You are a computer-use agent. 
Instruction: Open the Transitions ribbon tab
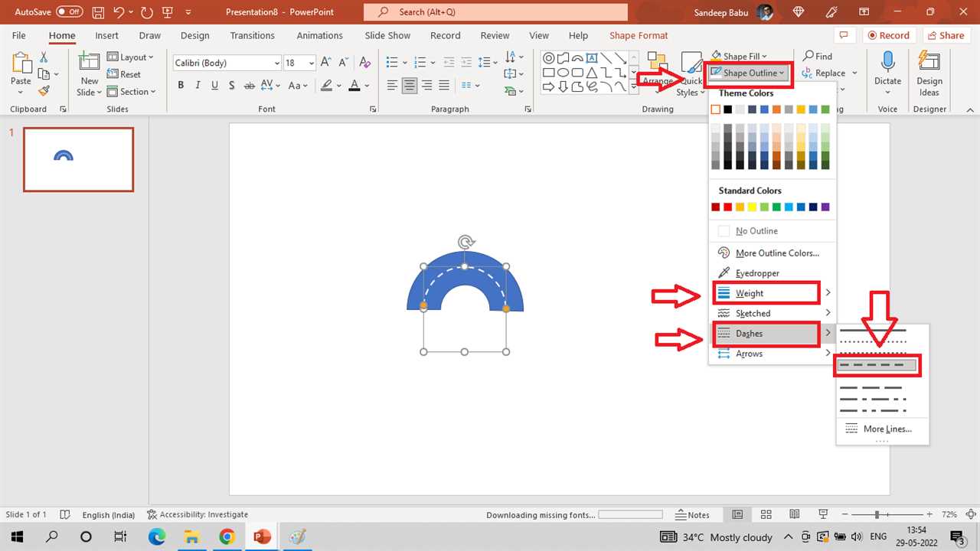click(252, 36)
